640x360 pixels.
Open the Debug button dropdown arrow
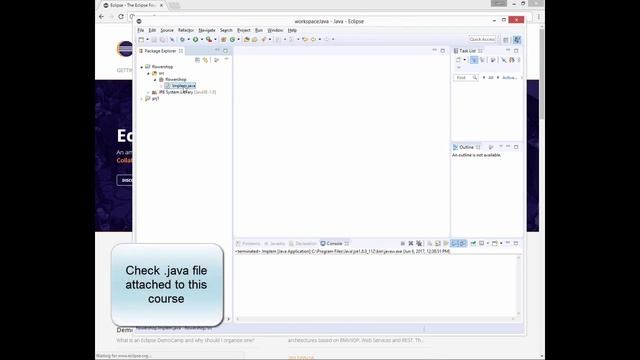[188, 40]
